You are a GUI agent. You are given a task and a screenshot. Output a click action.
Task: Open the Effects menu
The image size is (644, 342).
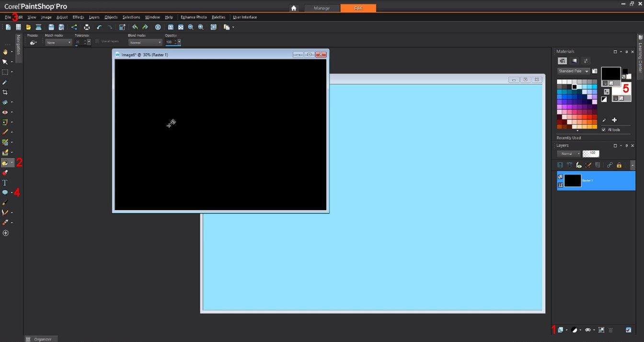[78, 17]
